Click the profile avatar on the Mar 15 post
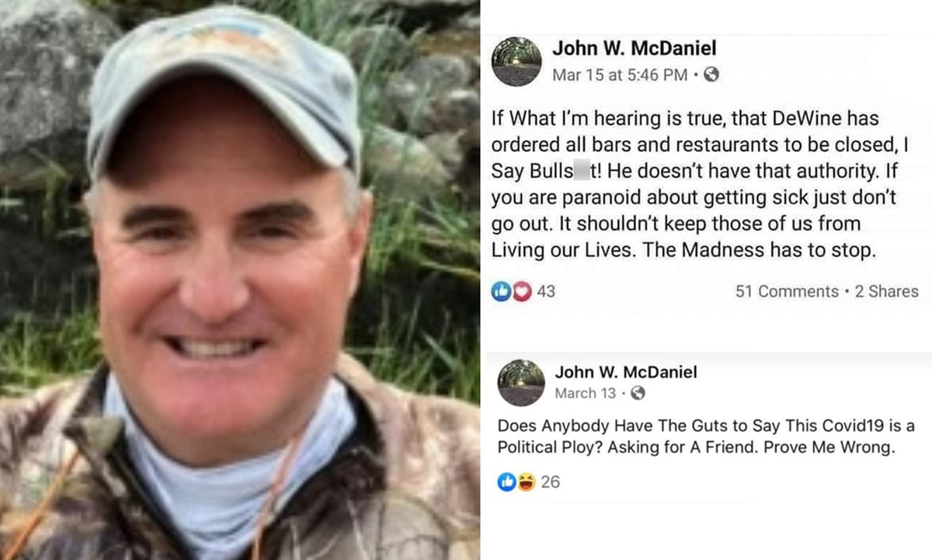932x560 pixels. coord(516,61)
